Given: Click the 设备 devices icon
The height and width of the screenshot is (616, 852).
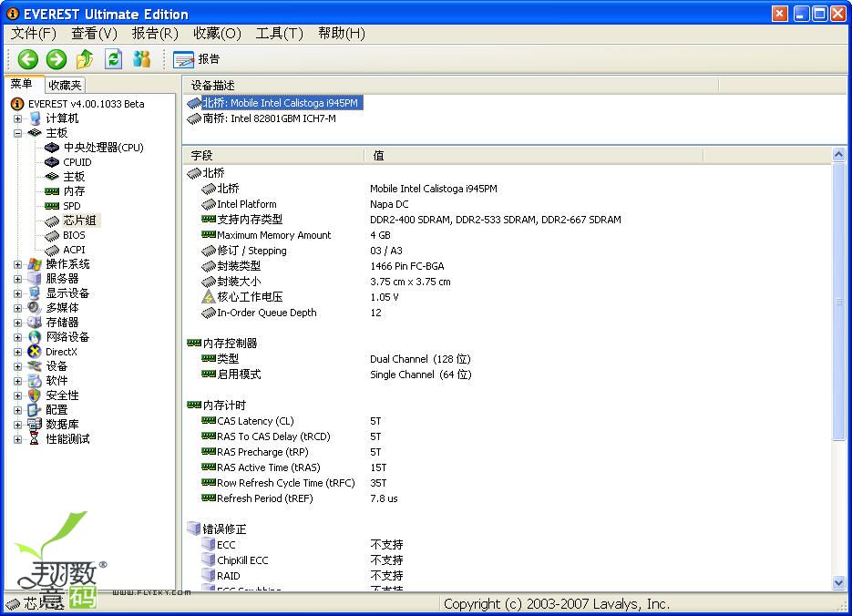Looking at the screenshot, I should [x=35, y=366].
